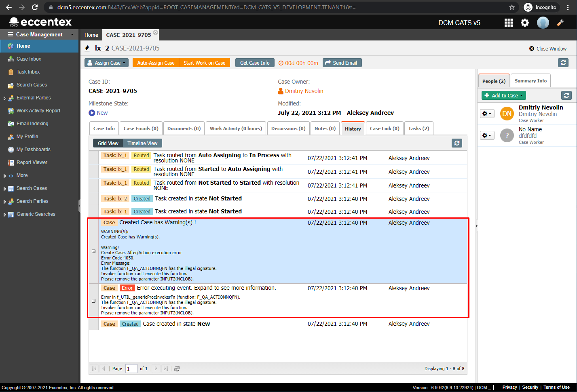
Task: Open the Discussions (0) tab
Action: coord(288,129)
